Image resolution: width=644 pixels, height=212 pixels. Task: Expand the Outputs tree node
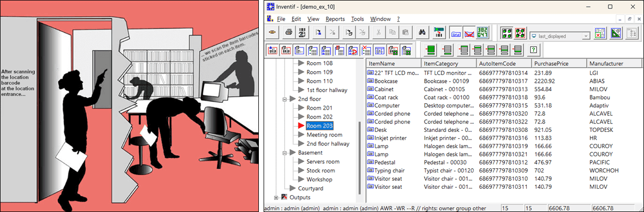pos(276,197)
